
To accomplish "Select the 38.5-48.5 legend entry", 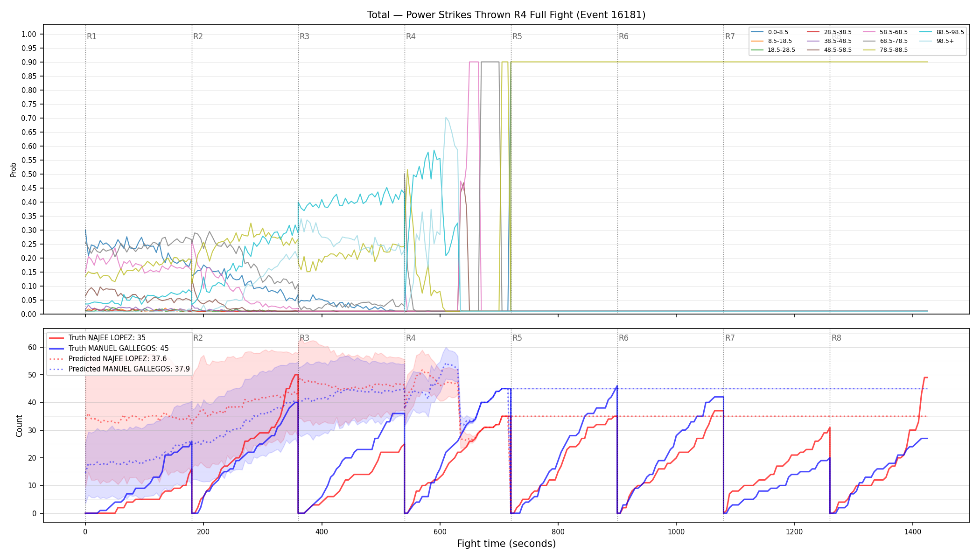I will (x=829, y=41).
